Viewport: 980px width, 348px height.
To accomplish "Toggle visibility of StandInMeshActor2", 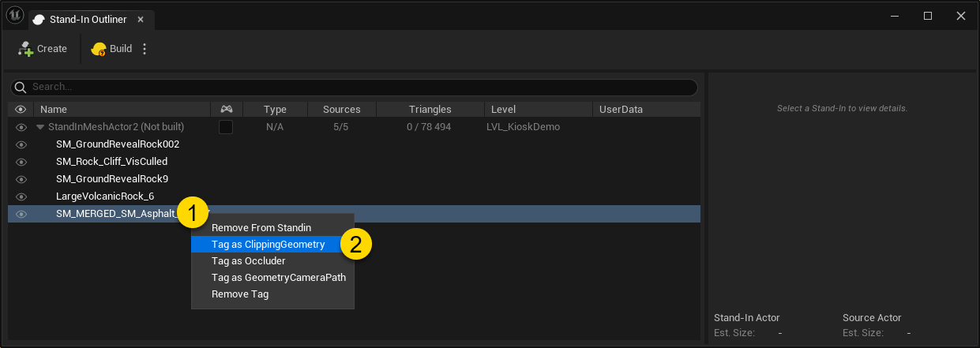I will 21,127.
